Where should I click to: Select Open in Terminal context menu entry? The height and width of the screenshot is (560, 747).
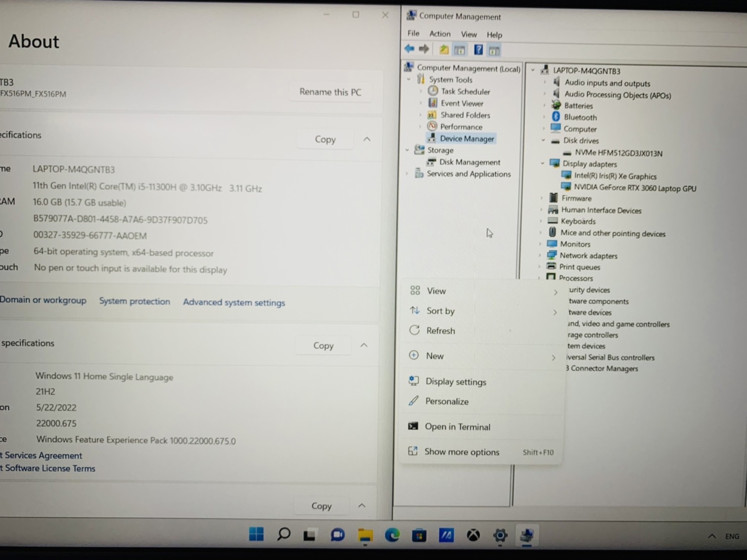pos(457,427)
